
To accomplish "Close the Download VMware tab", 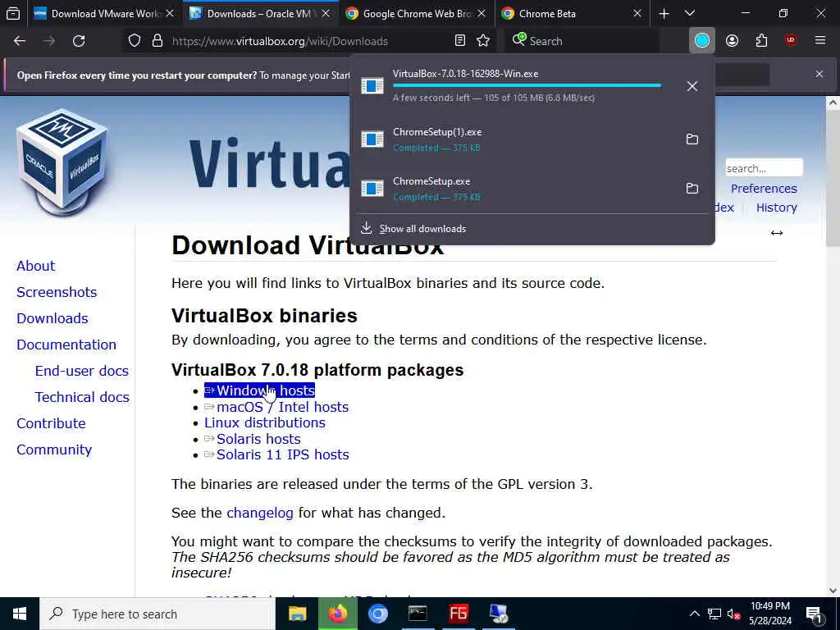I will click(170, 13).
